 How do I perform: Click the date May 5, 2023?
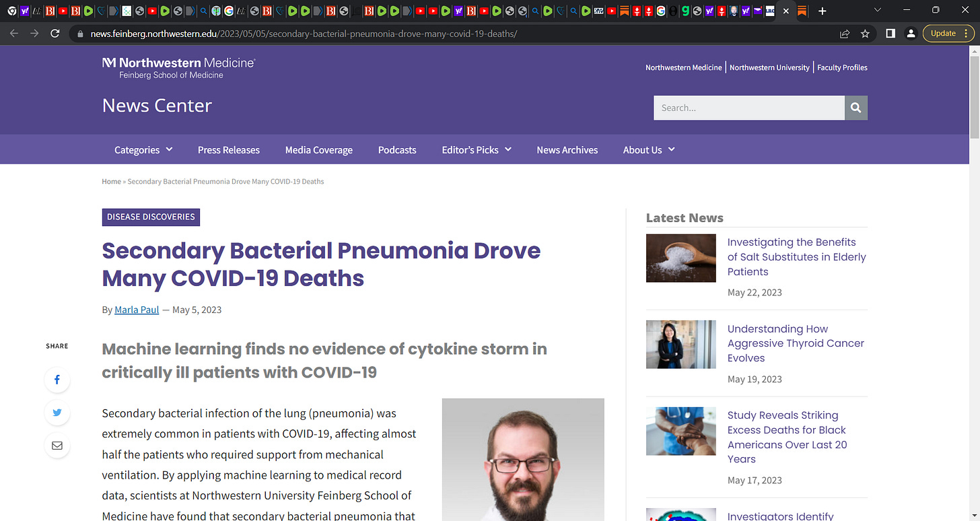click(197, 310)
